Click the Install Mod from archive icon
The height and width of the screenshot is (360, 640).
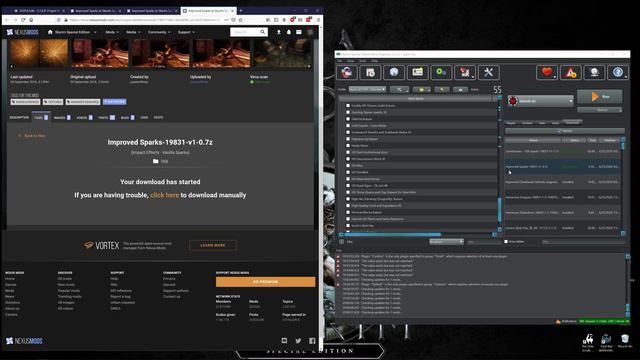(x=370, y=73)
